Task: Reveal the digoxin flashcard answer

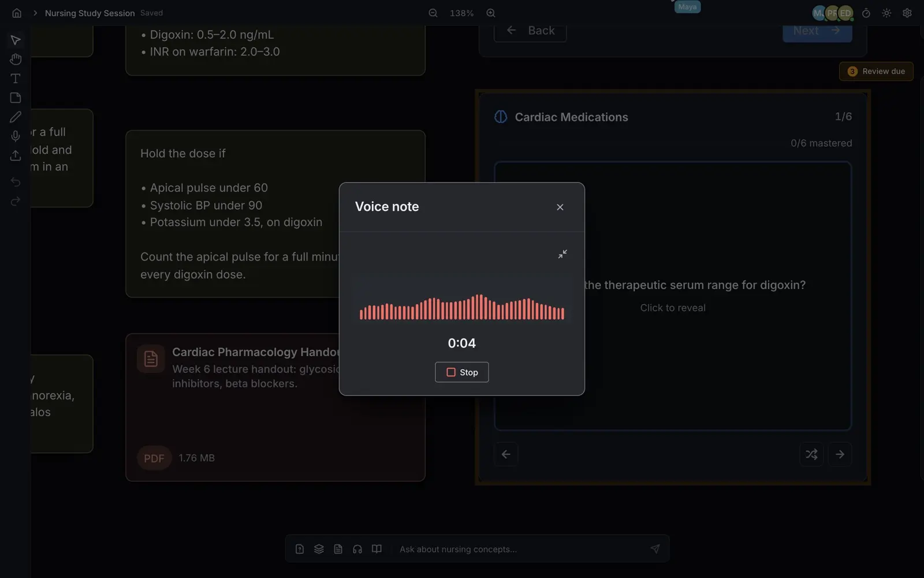Action: click(673, 296)
